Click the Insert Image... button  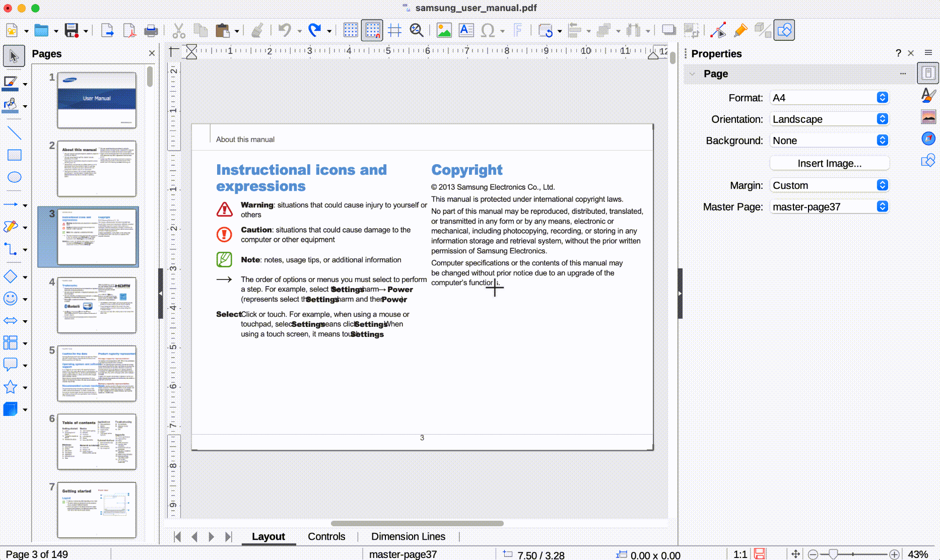point(829,163)
